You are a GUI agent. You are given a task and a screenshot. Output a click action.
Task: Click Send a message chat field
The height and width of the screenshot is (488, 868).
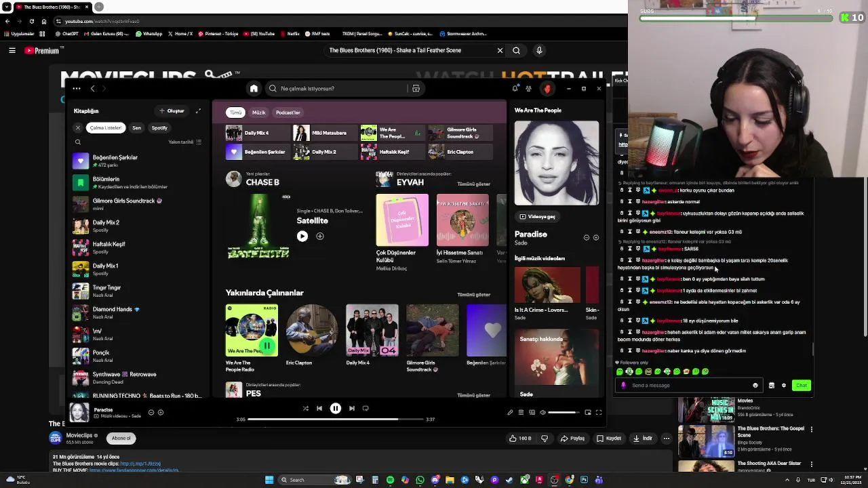(688, 386)
